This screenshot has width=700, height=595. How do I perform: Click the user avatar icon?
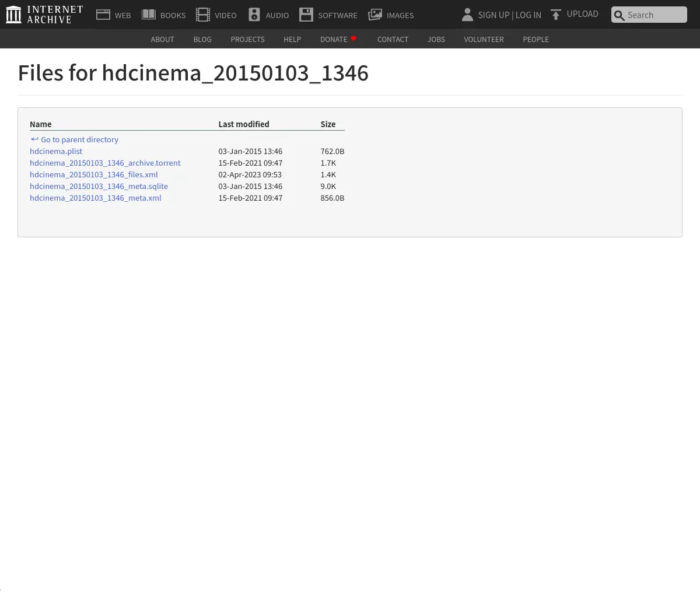[x=467, y=15]
